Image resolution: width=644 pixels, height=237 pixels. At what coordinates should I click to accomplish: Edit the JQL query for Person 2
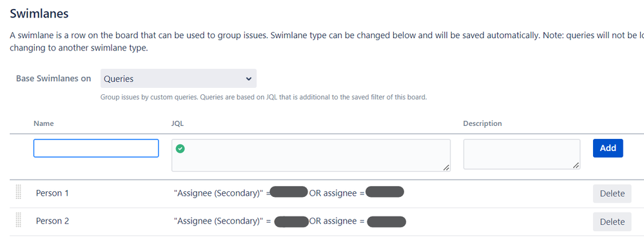click(x=289, y=221)
